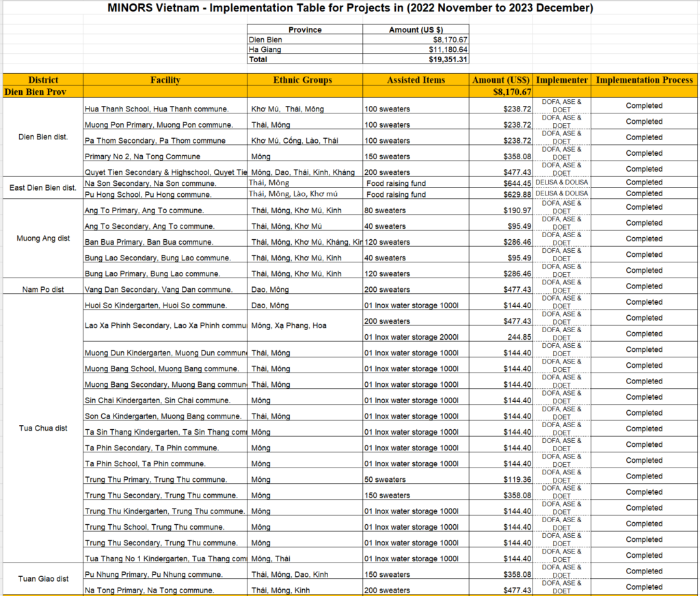
Task: Select 'Bung Lao Secondary, Bung Lao commune.' cell
Action: coord(165,255)
